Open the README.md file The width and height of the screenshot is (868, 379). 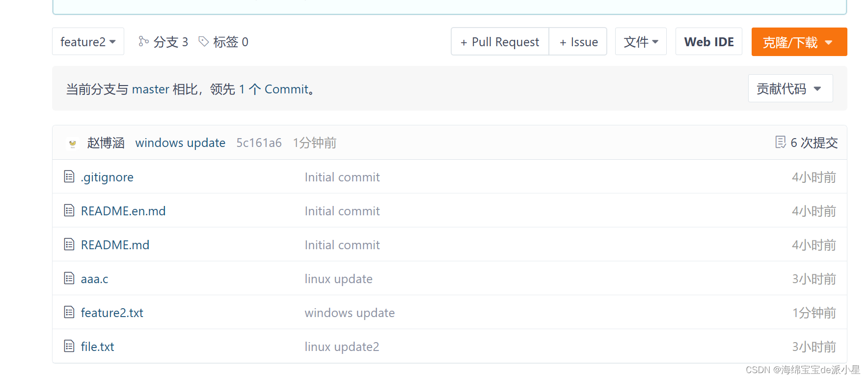(x=115, y=245)
